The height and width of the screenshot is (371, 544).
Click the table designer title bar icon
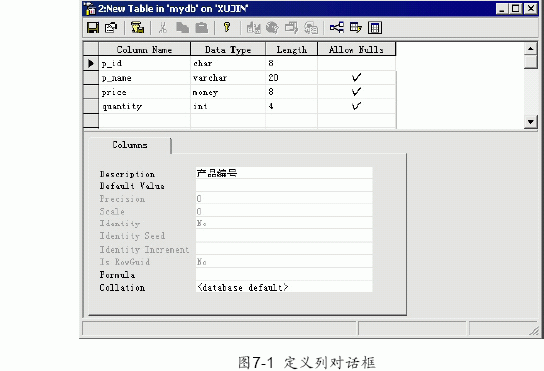tap(90, 8)
